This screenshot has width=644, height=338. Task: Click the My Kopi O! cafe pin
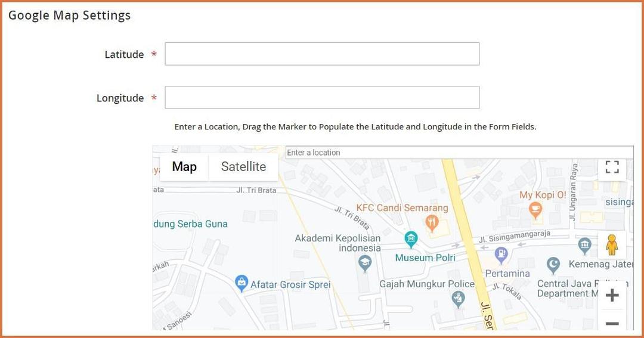(535, 210)
